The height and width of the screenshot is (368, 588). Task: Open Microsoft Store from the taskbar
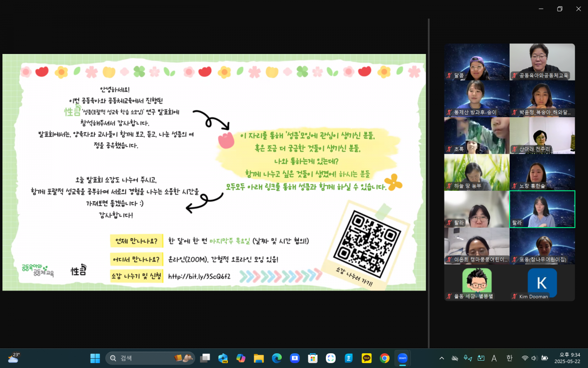coord(313,358)
